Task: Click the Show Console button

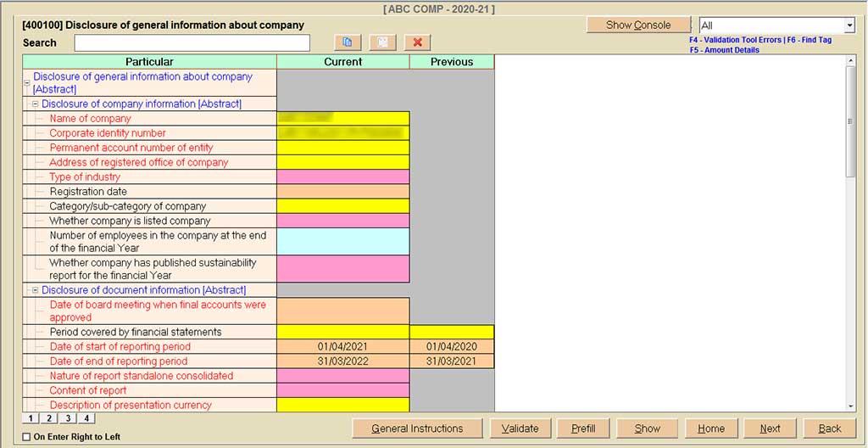Action: click(638, 25)
